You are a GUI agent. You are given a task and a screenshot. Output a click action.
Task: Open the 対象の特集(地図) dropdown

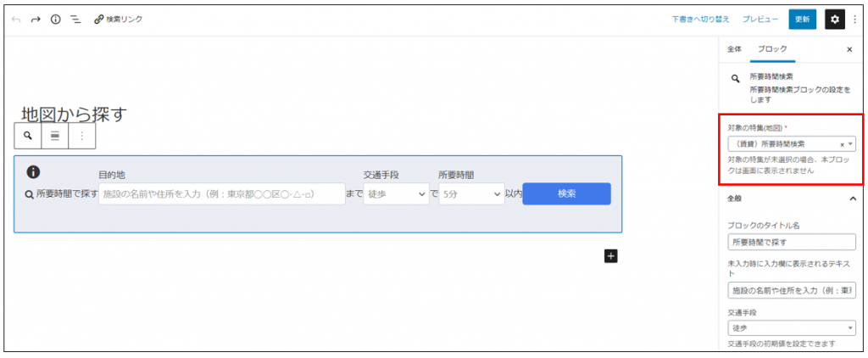click(x=850, y=145)
